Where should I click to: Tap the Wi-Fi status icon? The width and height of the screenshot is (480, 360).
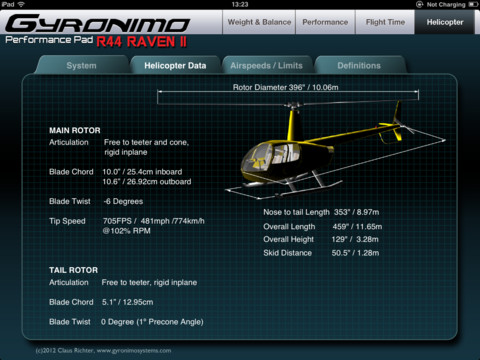tap(21, 4)
